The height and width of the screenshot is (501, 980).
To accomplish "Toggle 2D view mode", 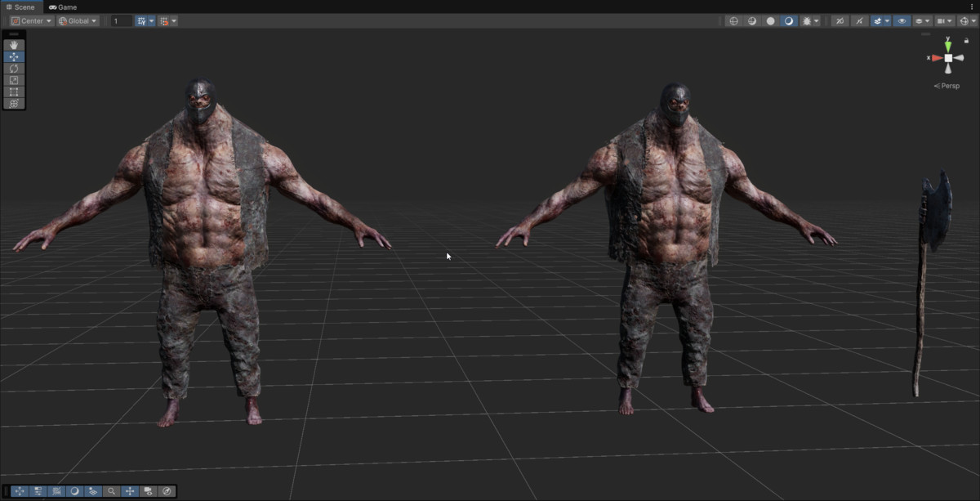I will tap(840, 20).
